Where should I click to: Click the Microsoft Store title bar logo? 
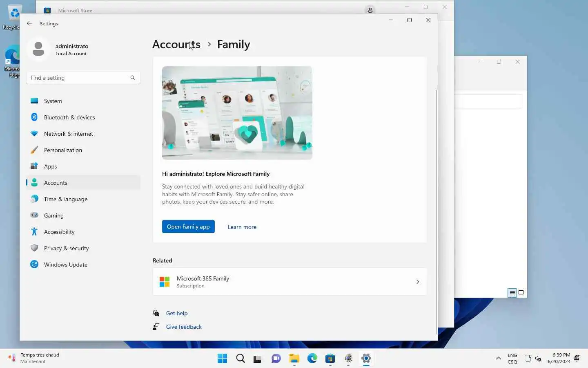pyautogui.click(x=47, y=10)
